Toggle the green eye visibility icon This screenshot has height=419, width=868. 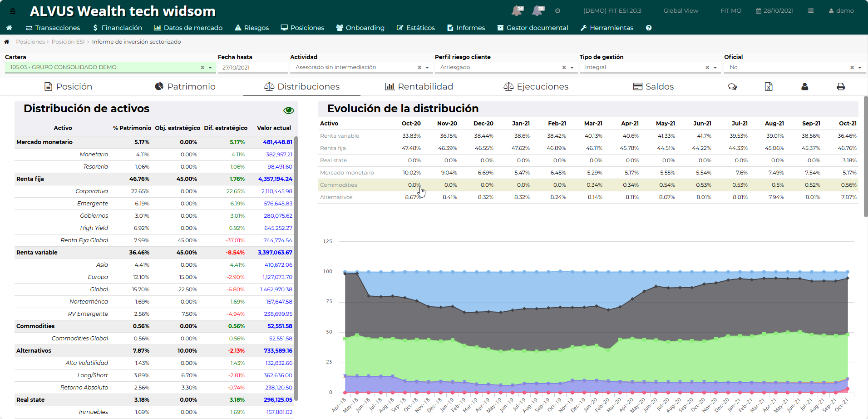pos(288,110)
